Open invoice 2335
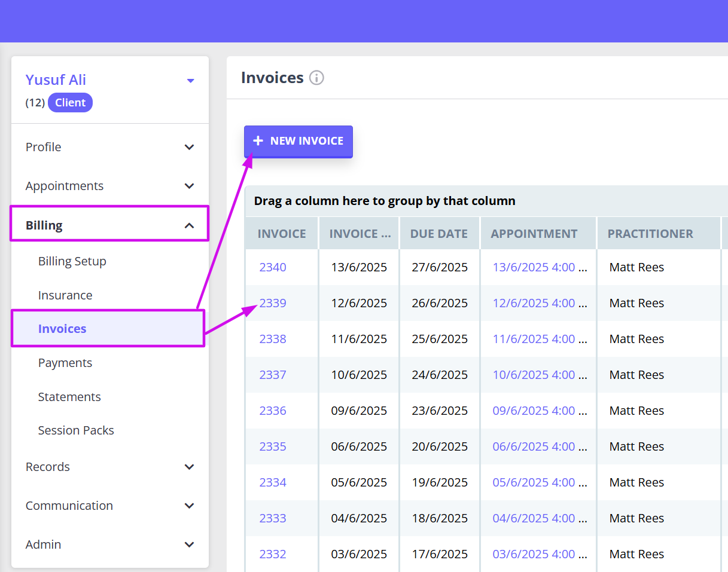Screen dimensions: 728x572 (273, 446)
